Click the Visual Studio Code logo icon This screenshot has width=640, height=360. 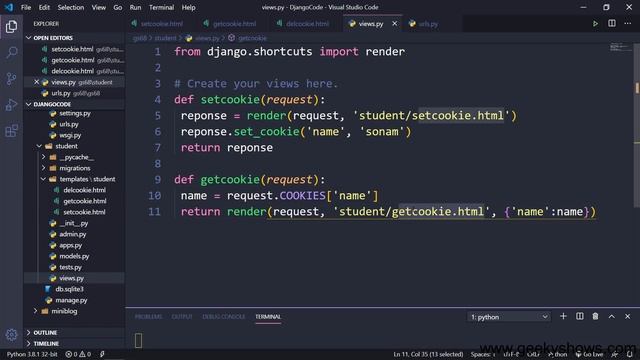9,7
